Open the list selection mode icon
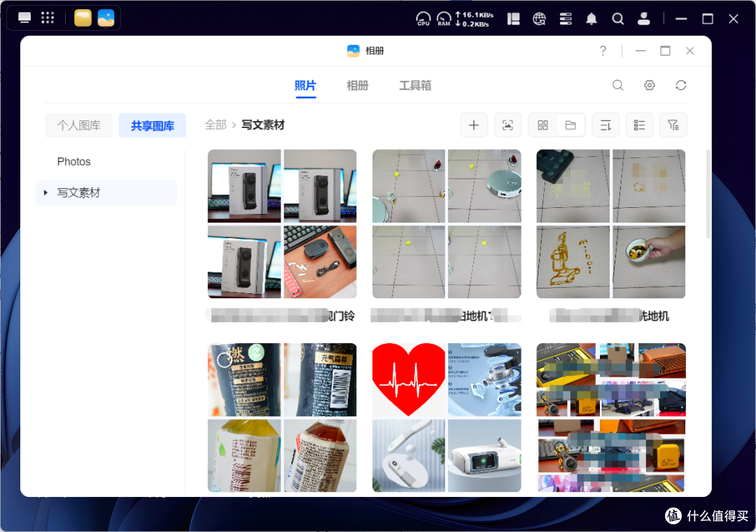 (639, 125)
